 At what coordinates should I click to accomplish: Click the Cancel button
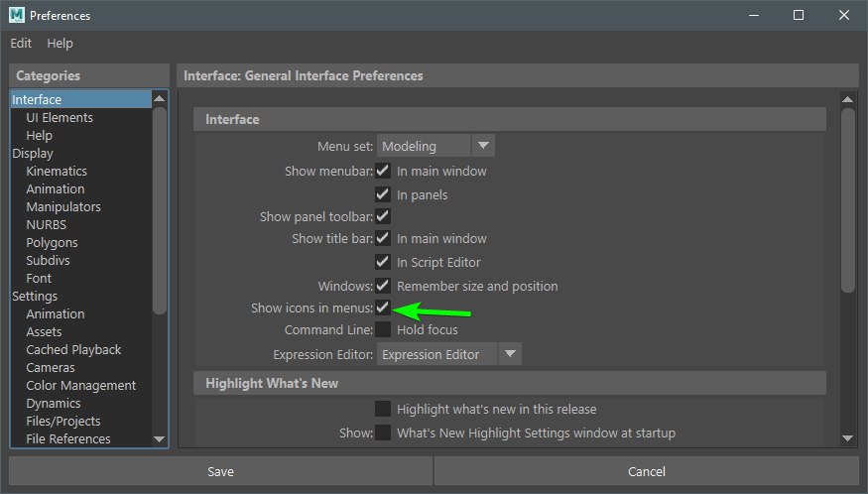tap(647, 472)
